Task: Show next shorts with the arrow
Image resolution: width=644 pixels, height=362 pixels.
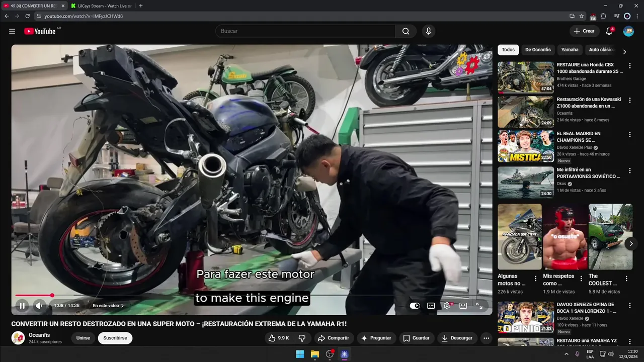Action: 631,244
